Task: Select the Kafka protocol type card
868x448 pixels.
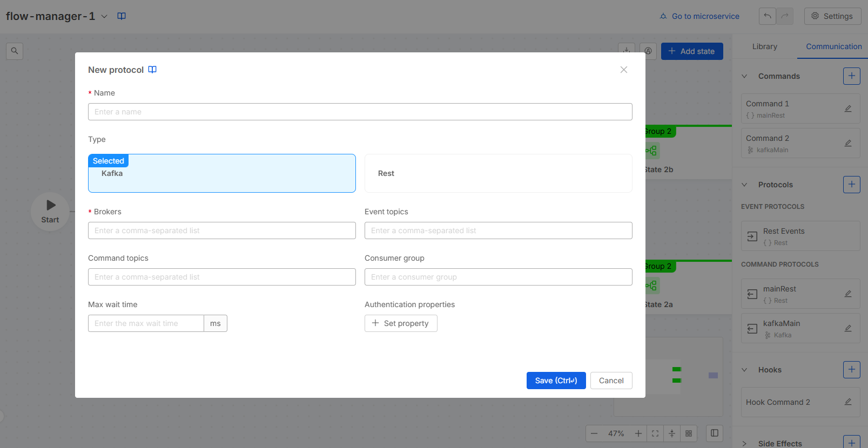Action: click(x=221, y=173)
